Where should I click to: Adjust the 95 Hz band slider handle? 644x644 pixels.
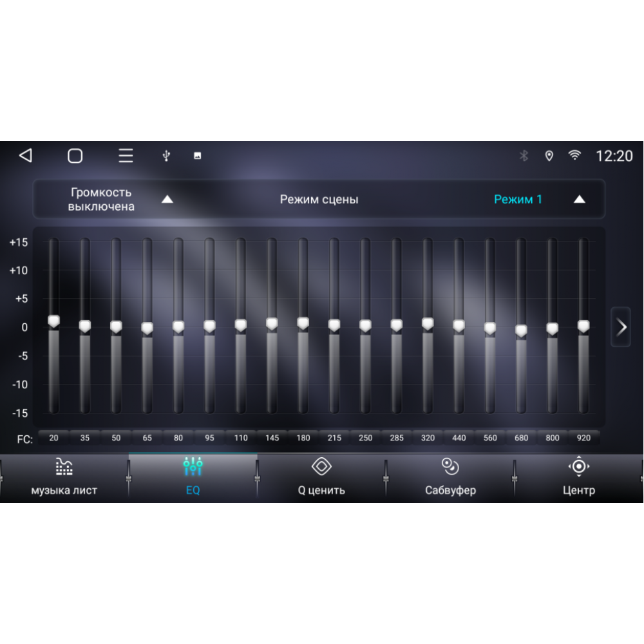209,326
